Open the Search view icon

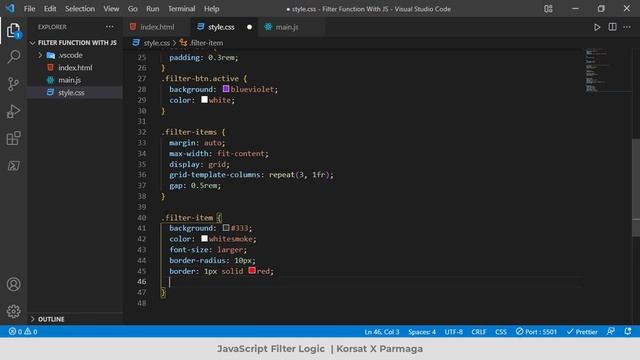pyautogui.click(x=13, y=57)
